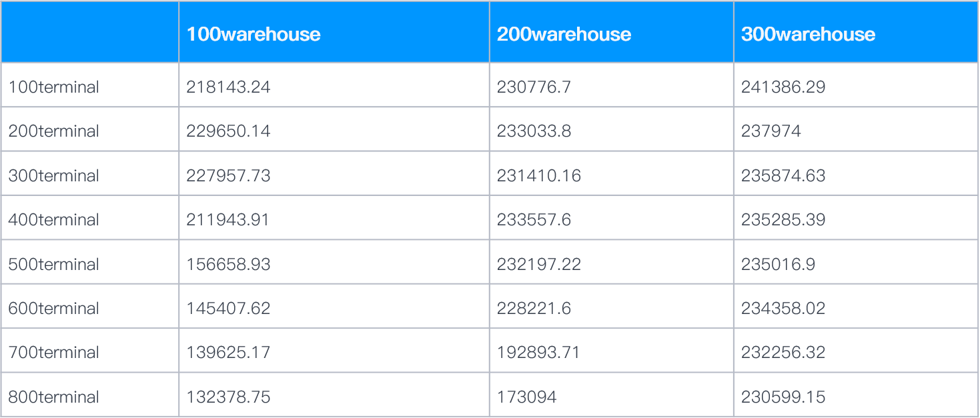
Task: Select the 100terminal row label
Action: [53, 87]
